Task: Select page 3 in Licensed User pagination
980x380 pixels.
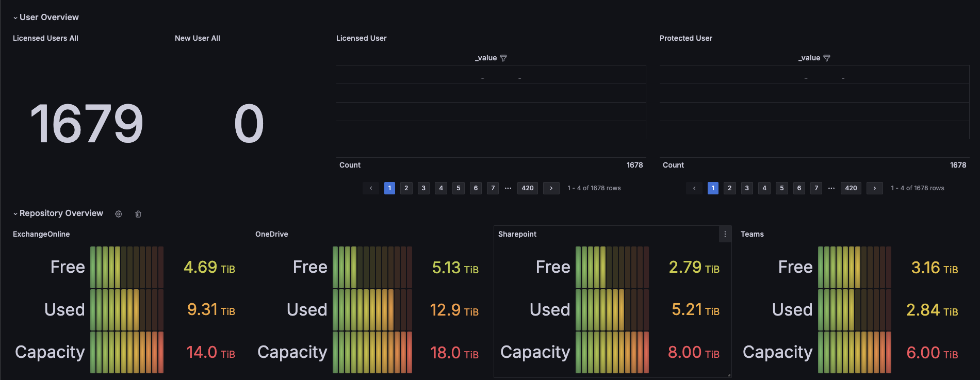Action: pyautogui.click(x=423, y=188)
